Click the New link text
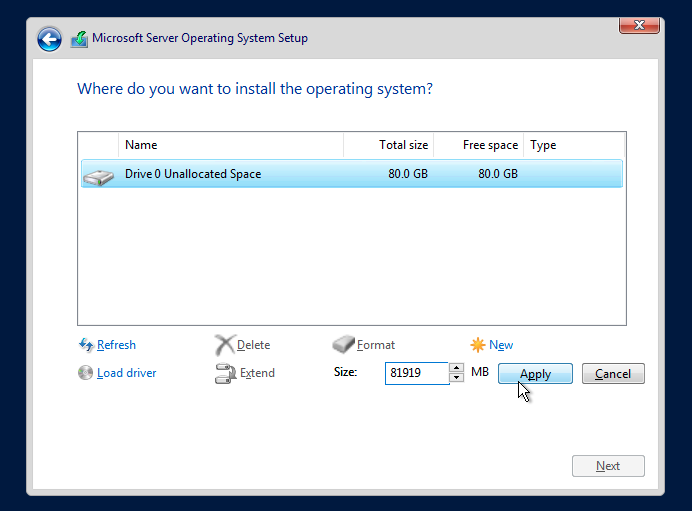The width and height of the screenshot is (692, 511). tap(501, 345)
